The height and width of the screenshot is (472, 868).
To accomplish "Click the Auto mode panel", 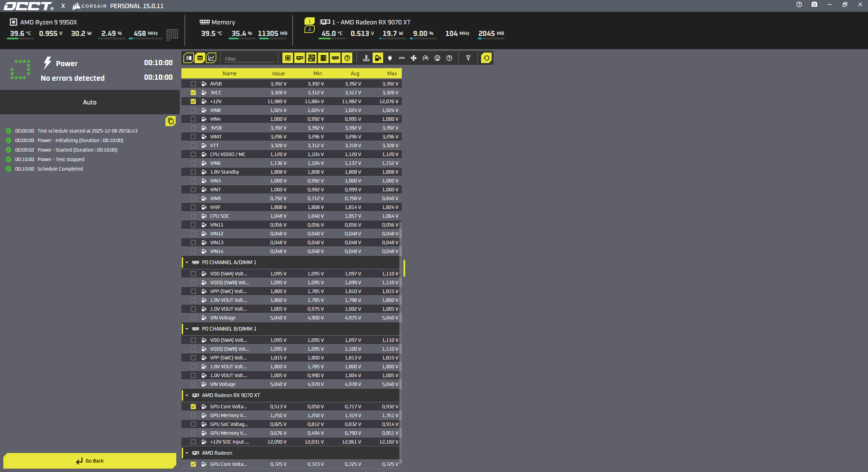I will (x=90, y=102).
